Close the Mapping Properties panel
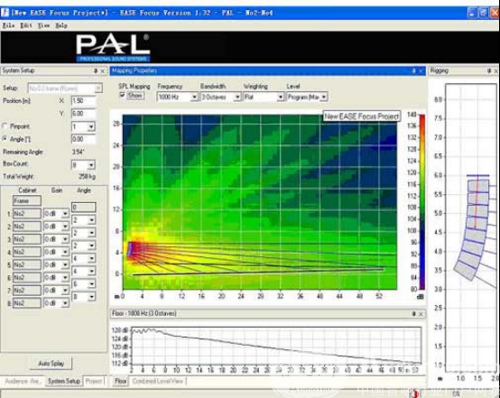The image size is (500, 398). pyautogui.click(x=421, y=71)
